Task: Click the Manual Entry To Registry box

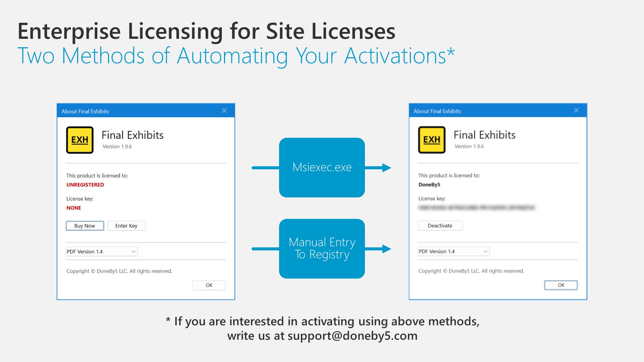Action: (x=322, y=248)
